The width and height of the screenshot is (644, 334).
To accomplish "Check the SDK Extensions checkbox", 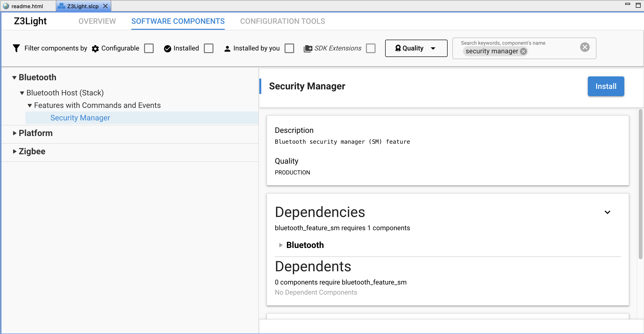I will (x=371, y=48).
